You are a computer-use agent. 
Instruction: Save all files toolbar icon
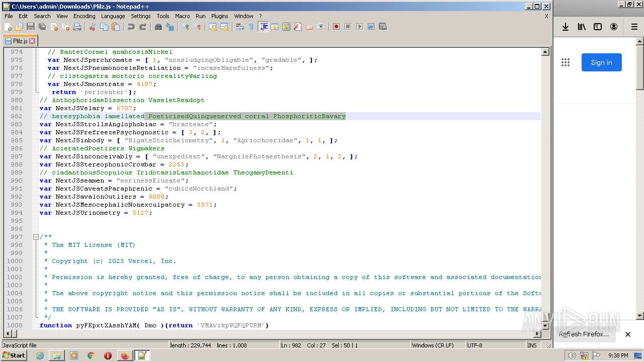tap(42, 27)
